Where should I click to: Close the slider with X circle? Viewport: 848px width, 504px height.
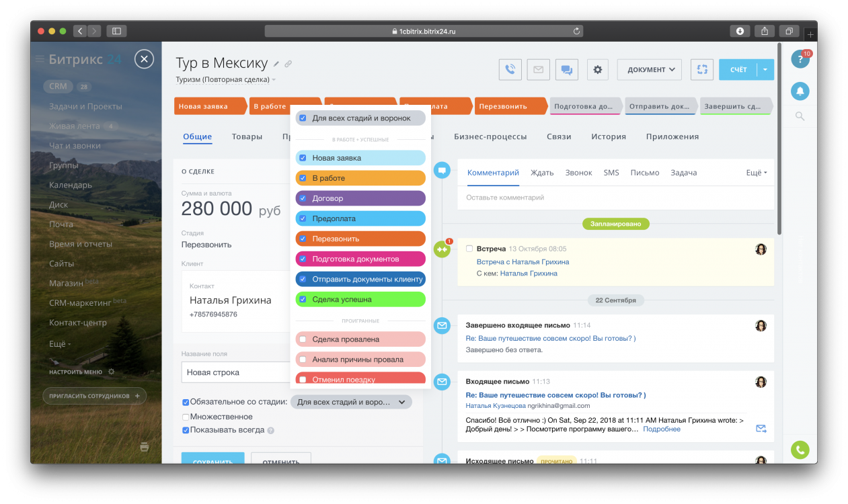pyautogui.click(x=144, y=59)
